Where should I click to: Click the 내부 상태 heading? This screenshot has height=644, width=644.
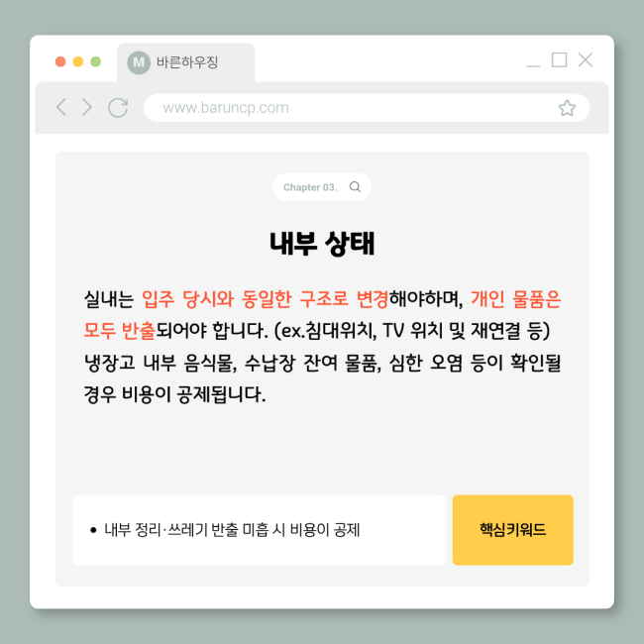[x=322, y=243]
